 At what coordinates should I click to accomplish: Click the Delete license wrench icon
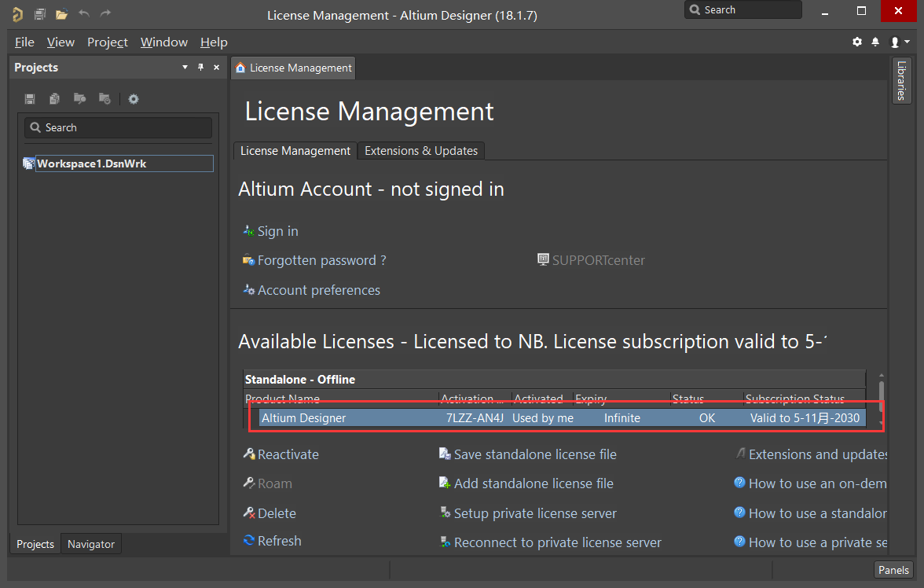(x=248, y=513)
